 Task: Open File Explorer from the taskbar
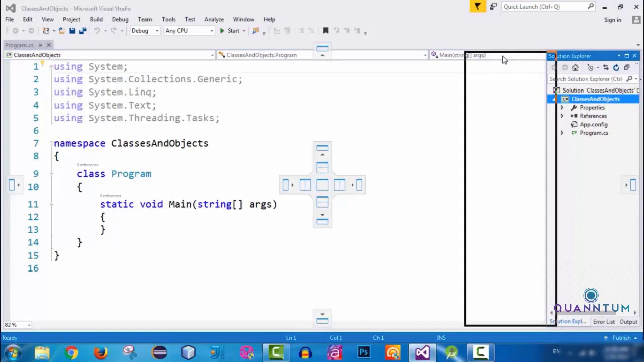pos(42,352)
